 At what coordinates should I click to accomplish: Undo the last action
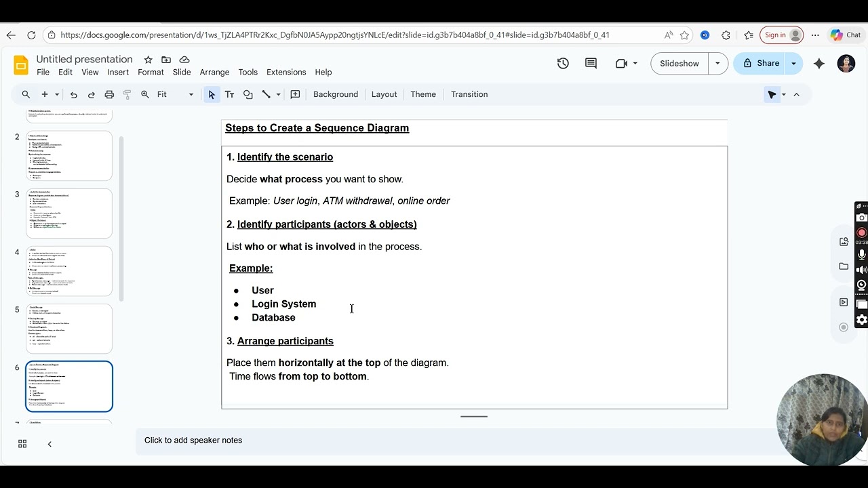[x=74, y=94]
